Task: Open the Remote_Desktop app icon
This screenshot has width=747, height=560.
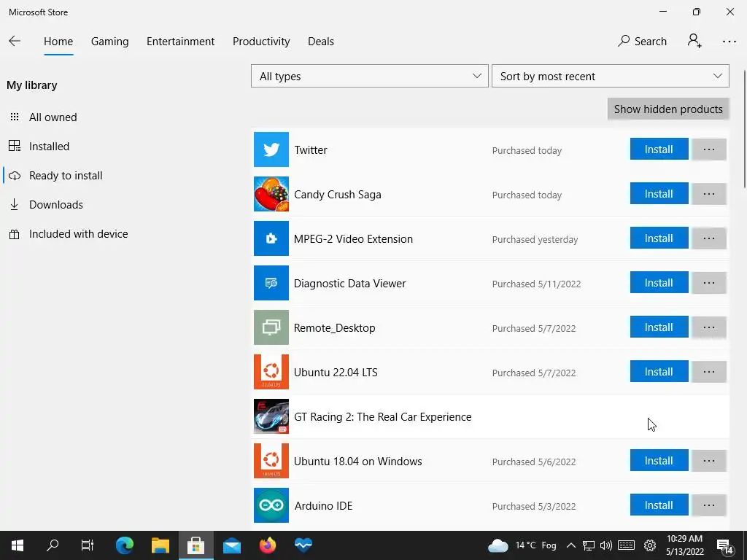Action: 271,327
